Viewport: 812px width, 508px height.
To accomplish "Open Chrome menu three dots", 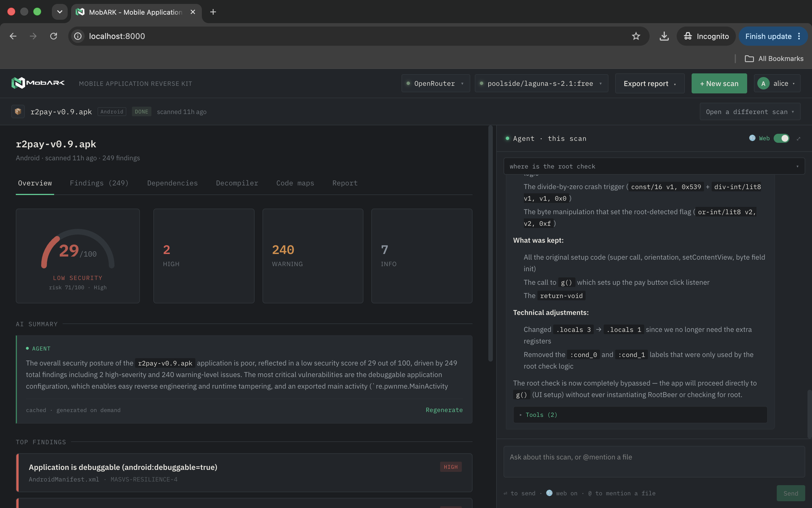I will coord(799,36).
